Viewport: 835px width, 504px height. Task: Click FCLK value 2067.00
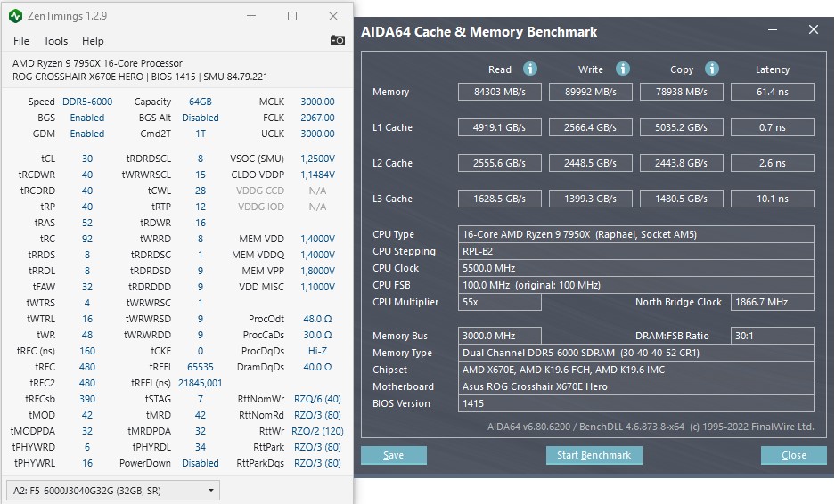tap(317, 118)
